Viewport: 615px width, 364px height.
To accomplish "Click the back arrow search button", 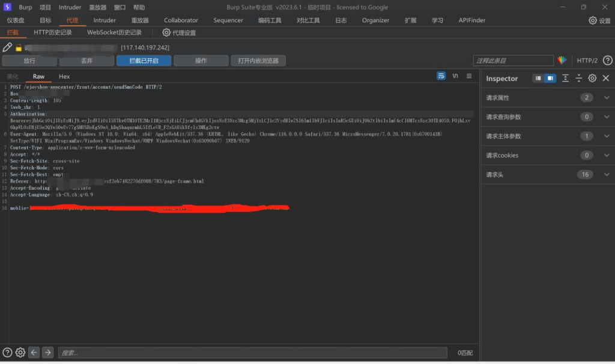I will coord(34,353).
